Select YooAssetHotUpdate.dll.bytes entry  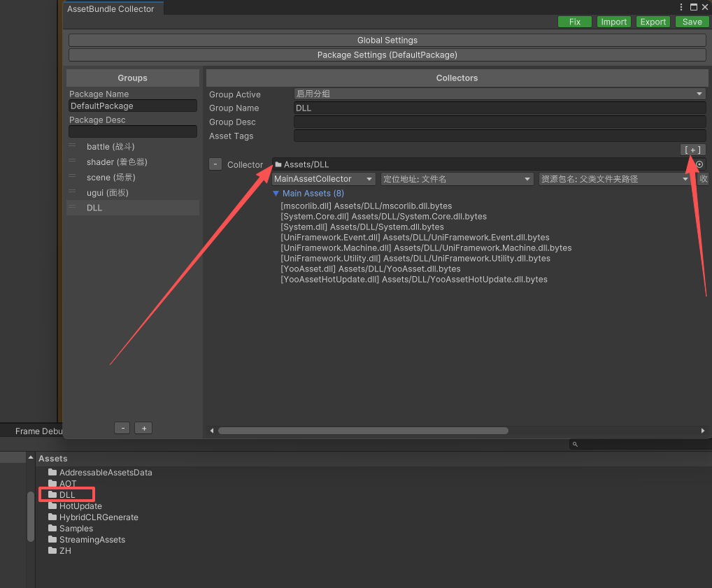414,279
